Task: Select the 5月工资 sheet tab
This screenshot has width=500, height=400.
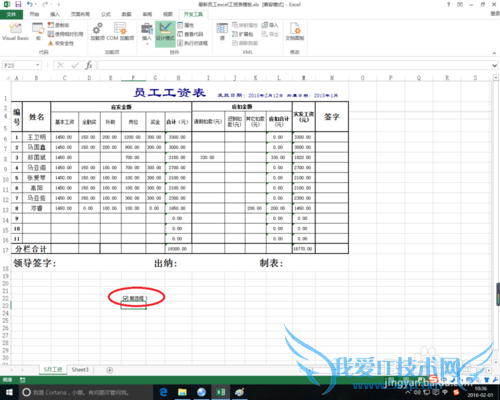Action: coord(53,370)
